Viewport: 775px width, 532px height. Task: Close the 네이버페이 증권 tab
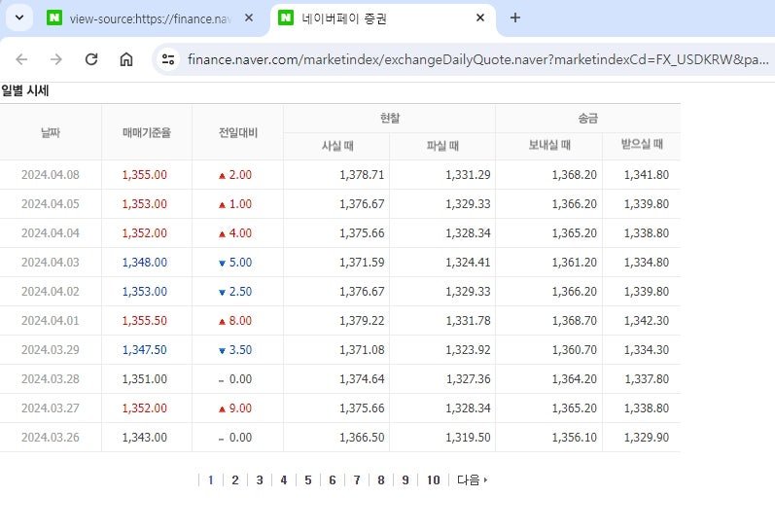point(480,18)
